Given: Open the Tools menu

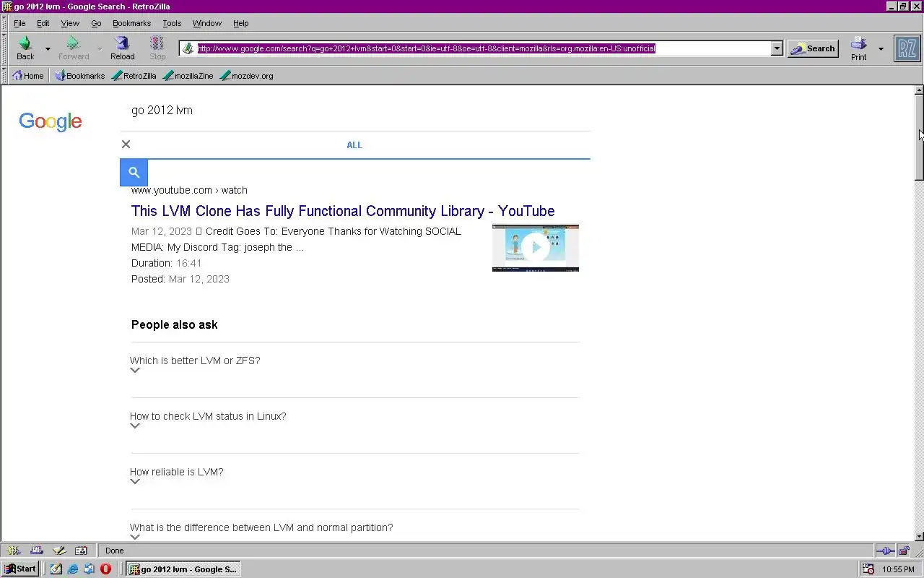Looking at the screenshot, I should tap(172, 23).
